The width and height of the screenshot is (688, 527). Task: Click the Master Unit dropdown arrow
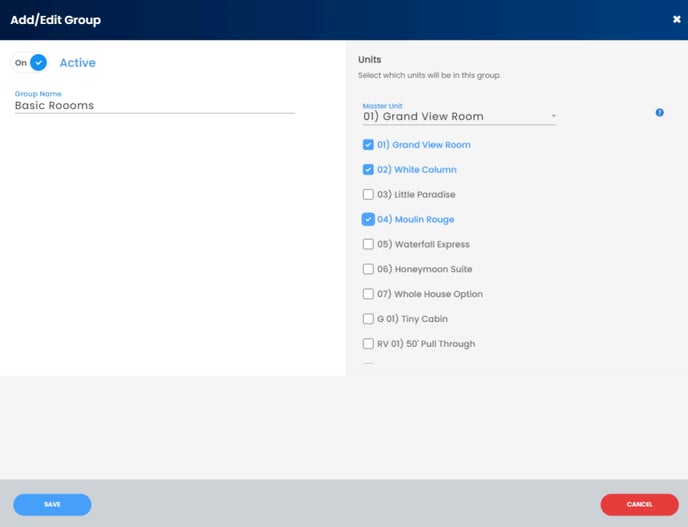click(553, 116)
